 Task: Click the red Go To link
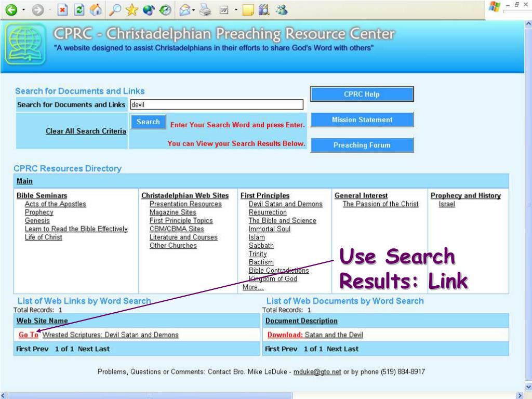(29, 335)
